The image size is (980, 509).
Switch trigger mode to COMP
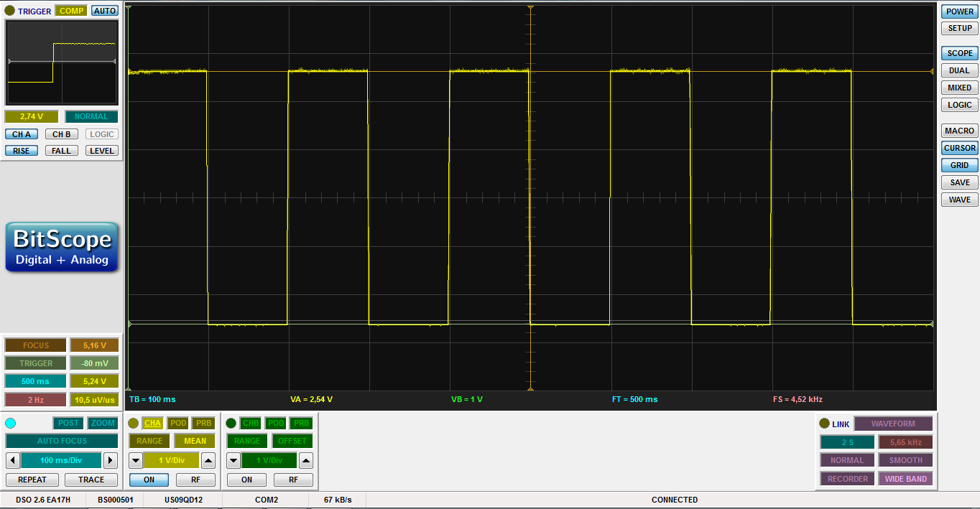(70, 11)
